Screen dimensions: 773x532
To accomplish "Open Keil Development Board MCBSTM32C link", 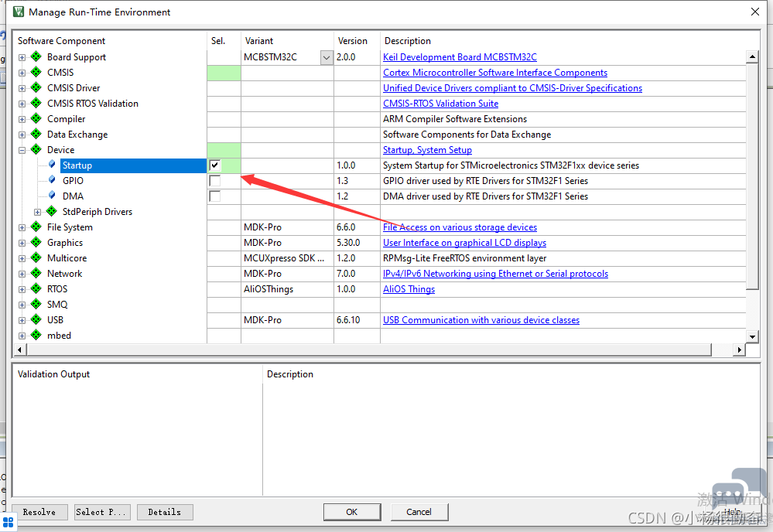I will [460, 57].
